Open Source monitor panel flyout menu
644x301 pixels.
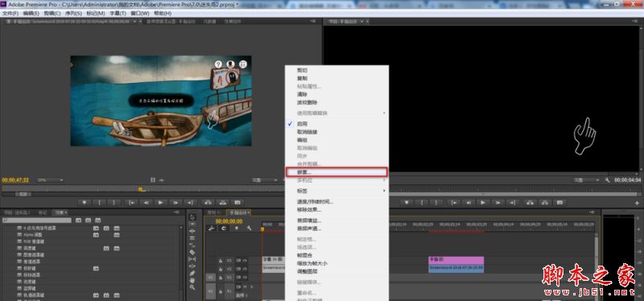pyautogui.click(x=313, y=21)
